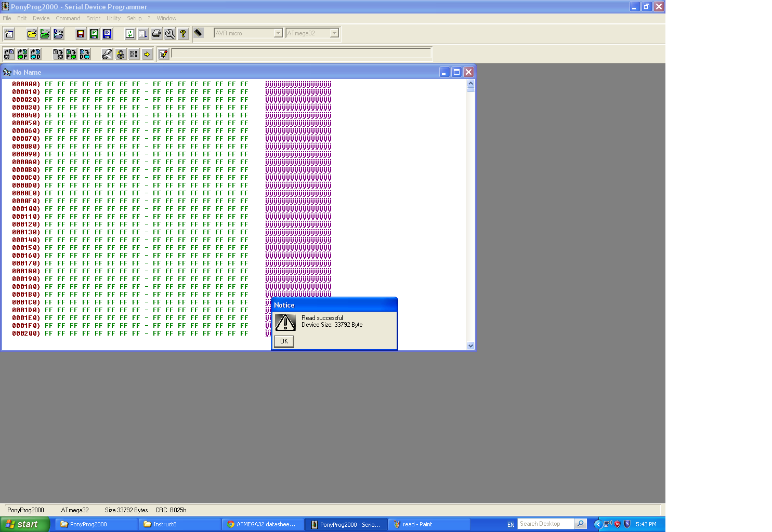Click the Search Desktop input field
The height and width of the screenshot is (532, 772).
pyautogui.click(x=545, y=524)
